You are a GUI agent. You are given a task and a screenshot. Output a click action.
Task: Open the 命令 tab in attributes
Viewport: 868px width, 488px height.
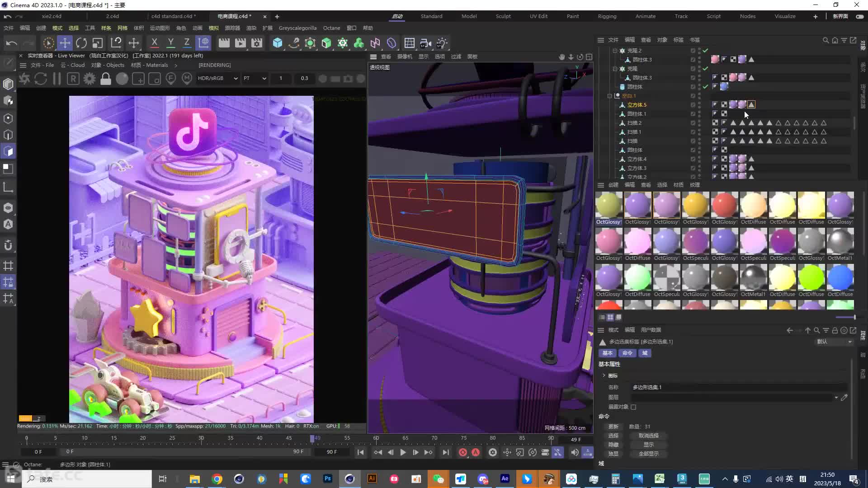627,353
